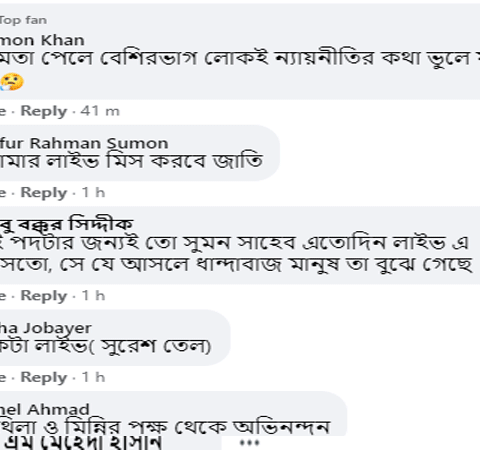Reply to the সিদ্দীক commenter's long comment
This screenshot has width=480, height=450.
point(44,296)
